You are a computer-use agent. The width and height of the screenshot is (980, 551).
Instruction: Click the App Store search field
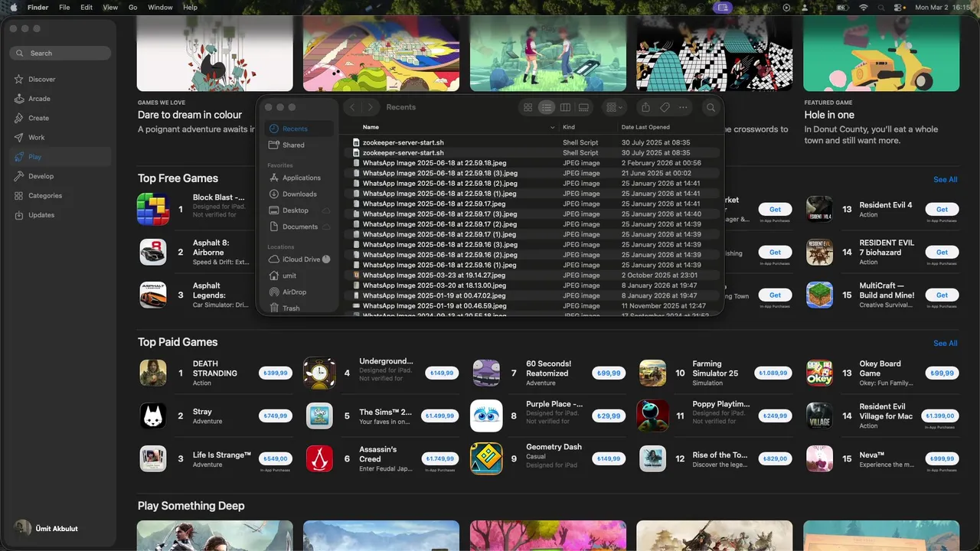pos(60,54)
